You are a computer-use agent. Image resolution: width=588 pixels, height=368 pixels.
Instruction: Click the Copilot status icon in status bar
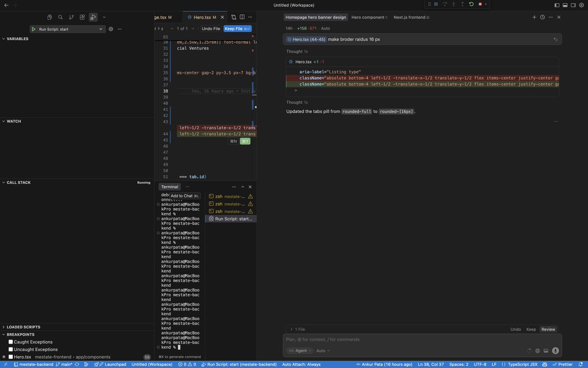coord(544,364)
